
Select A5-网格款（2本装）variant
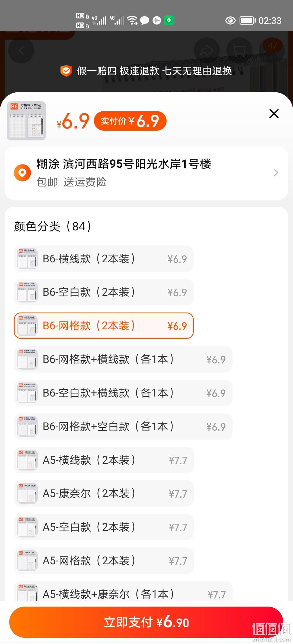coord(104,561)
